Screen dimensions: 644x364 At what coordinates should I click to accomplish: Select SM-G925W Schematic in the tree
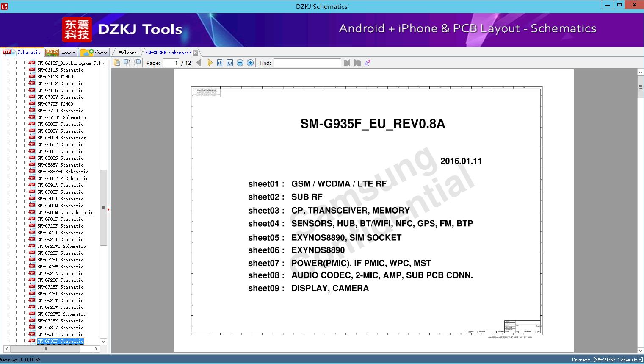[60, 267]
